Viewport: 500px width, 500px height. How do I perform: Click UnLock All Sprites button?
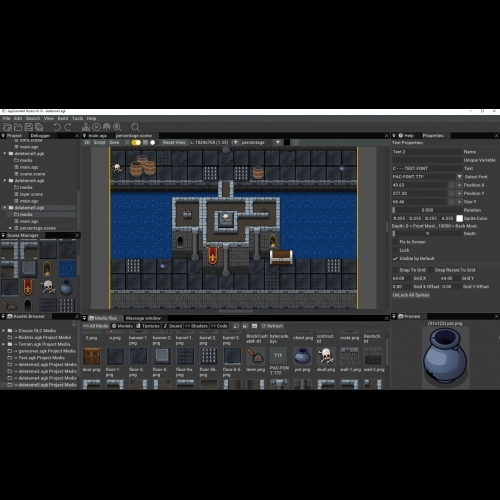[x=411, y=295]
